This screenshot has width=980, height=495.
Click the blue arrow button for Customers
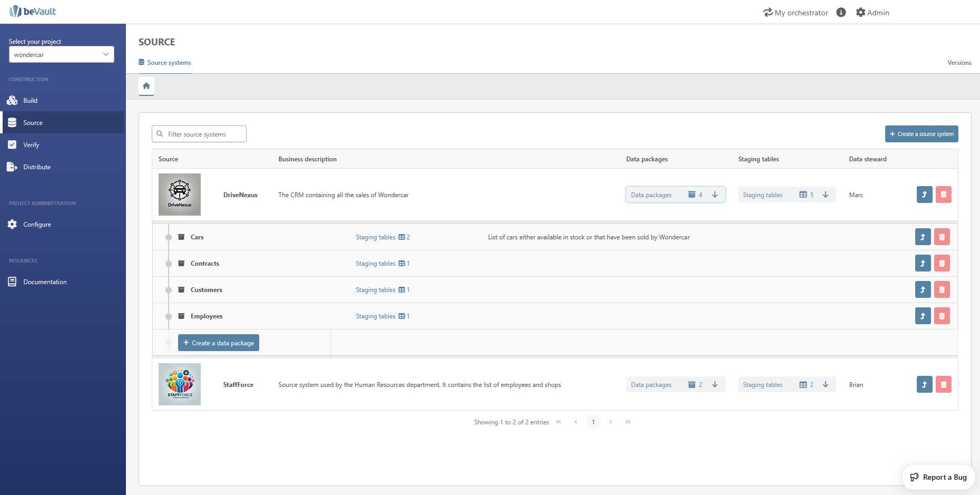click(x=923, y=290)
